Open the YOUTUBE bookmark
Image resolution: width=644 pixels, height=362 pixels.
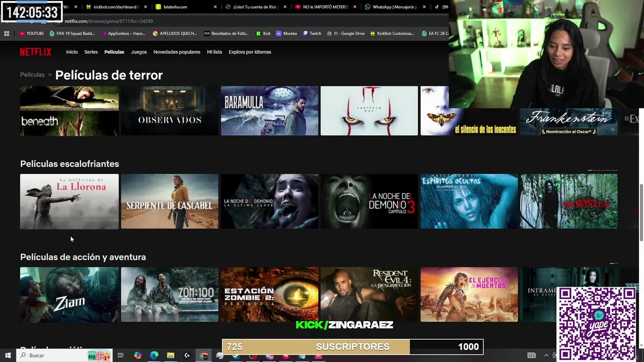pos(32,33)
